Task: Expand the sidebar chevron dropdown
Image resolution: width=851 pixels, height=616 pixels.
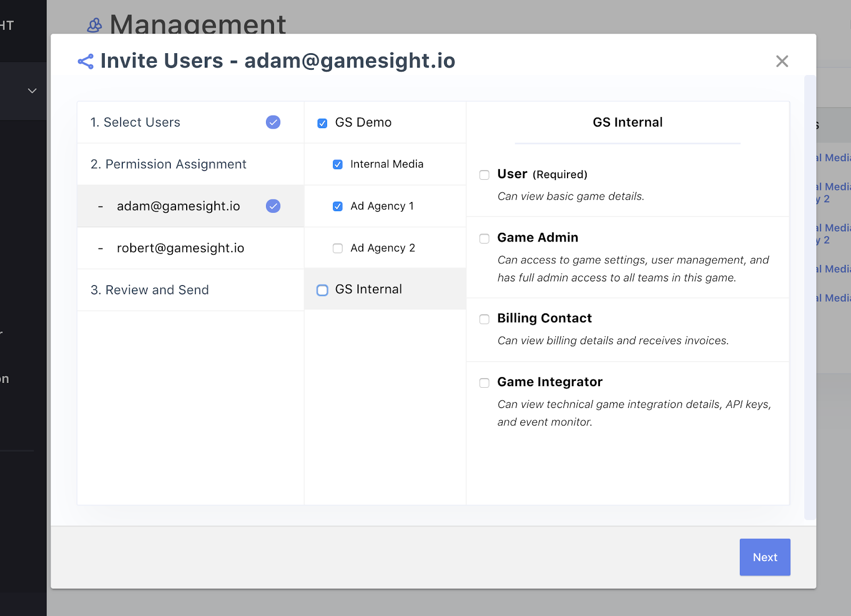Action: (32, 91)
